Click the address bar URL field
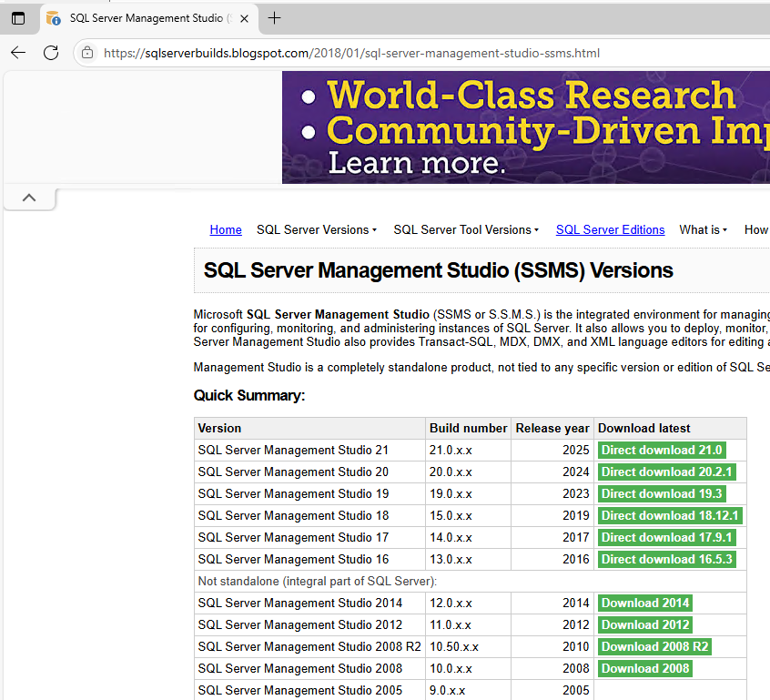 click(x=351, y=53)
